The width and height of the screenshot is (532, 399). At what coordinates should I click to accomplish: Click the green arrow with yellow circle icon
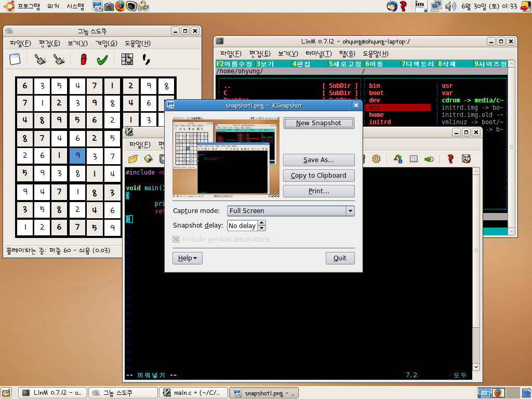pyautogui.click(x=429, y=159)
